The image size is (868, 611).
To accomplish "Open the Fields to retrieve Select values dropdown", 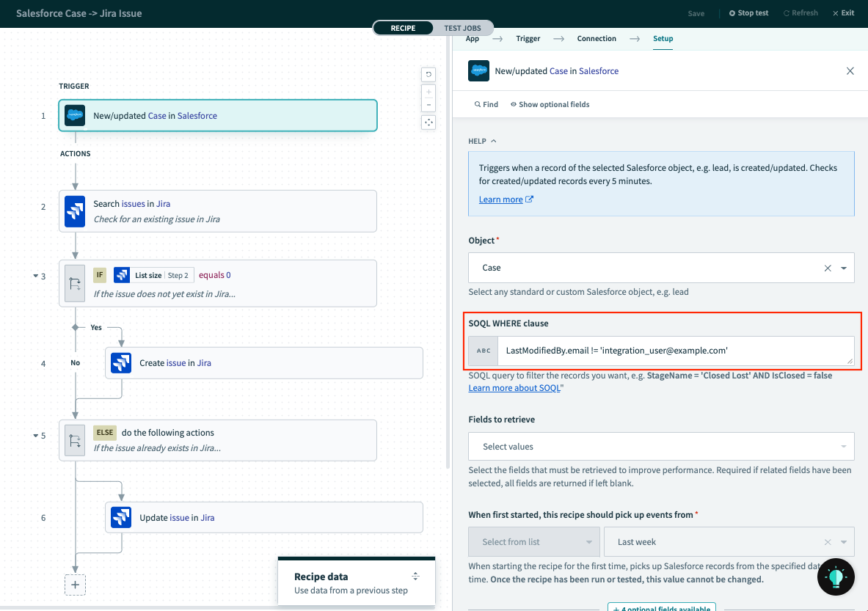I will point(660,446).
